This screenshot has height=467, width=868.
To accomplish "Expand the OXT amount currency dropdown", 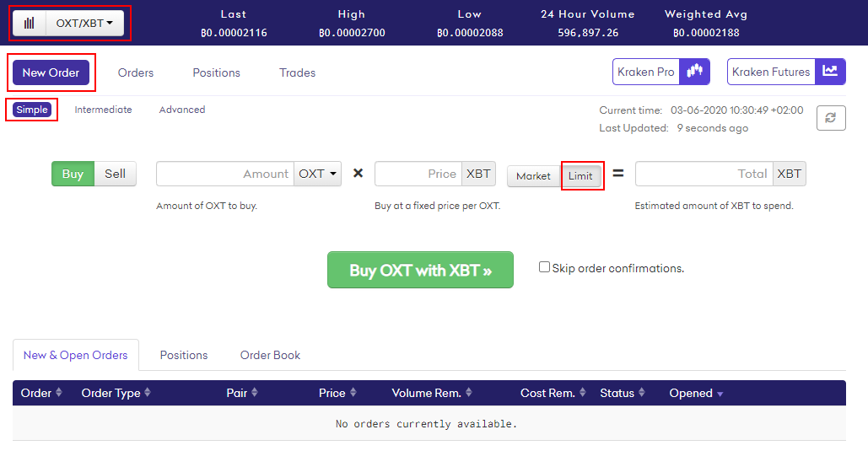I will pos(318,174).
